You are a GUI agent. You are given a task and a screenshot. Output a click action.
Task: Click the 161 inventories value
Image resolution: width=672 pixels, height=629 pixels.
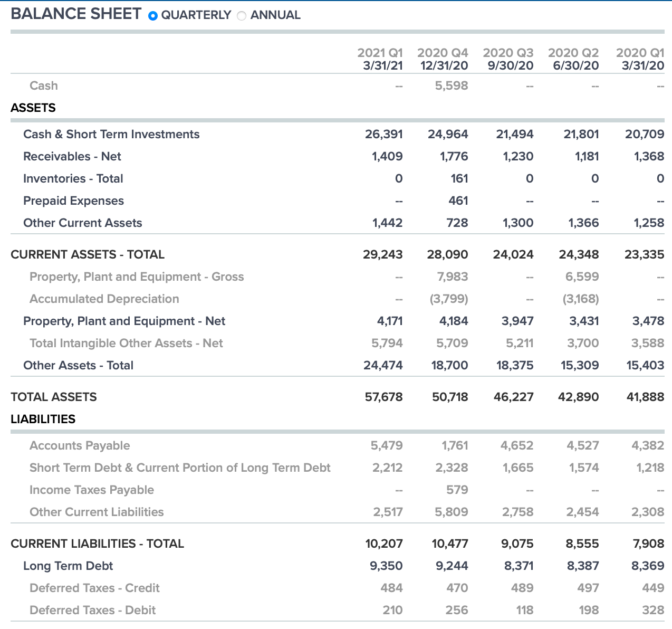[x=459, y=178]
